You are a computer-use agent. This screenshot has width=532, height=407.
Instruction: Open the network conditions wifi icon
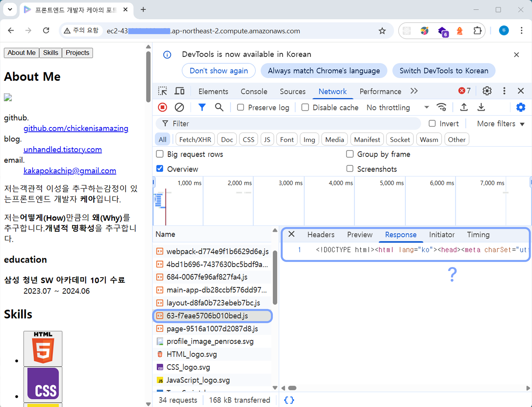coord(441,107)
